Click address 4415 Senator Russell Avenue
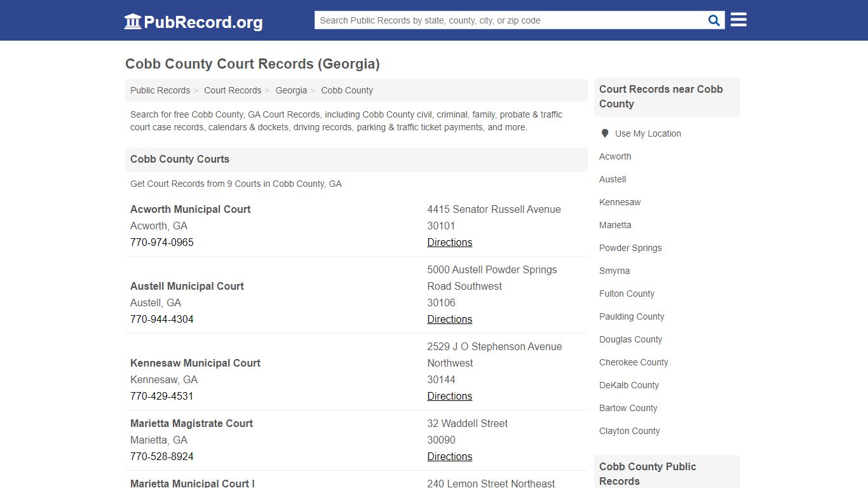Viewport: 868px width, 488px height. (x=494, y=209)
